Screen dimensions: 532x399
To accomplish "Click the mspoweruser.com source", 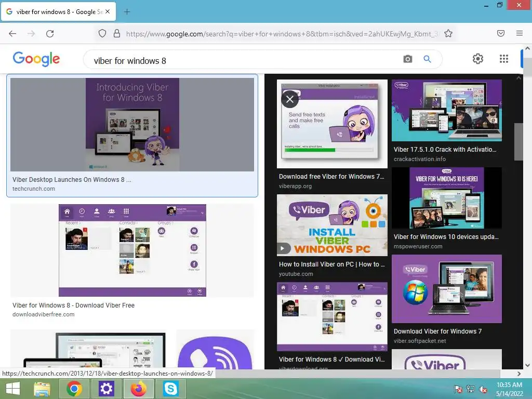I will tap(418, 246).
